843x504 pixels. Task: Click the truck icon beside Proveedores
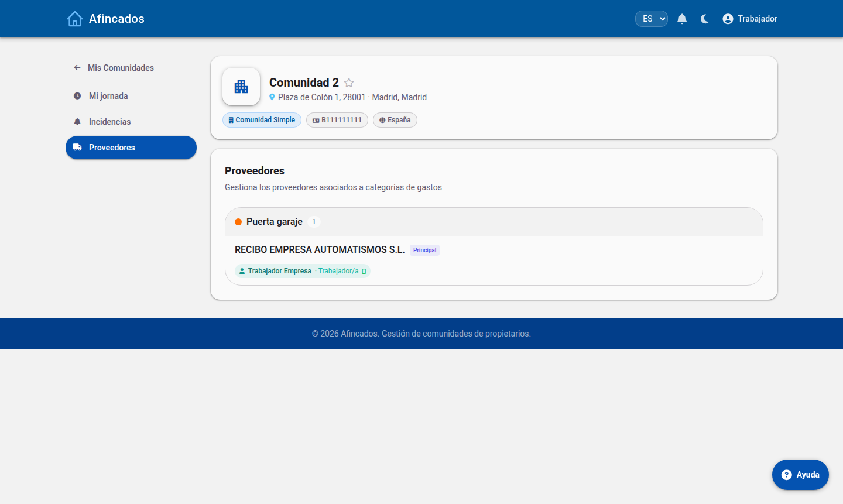point(77,148)
